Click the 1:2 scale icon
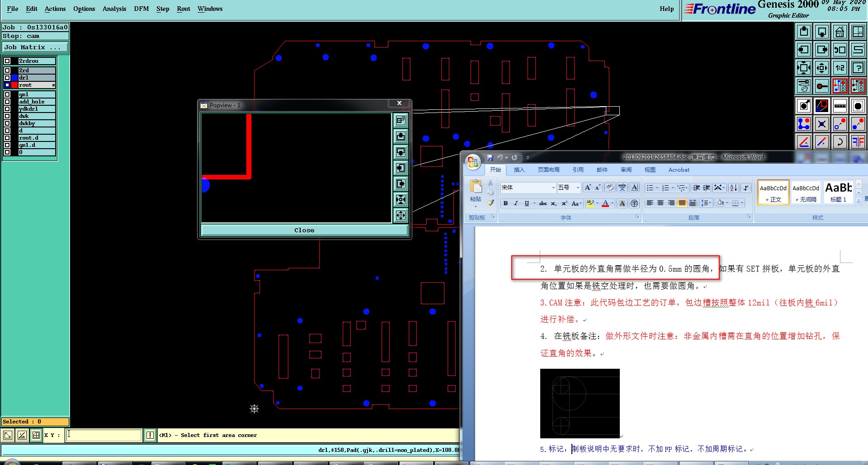Screen dimensions: 868x465 [x=840, y=68]
